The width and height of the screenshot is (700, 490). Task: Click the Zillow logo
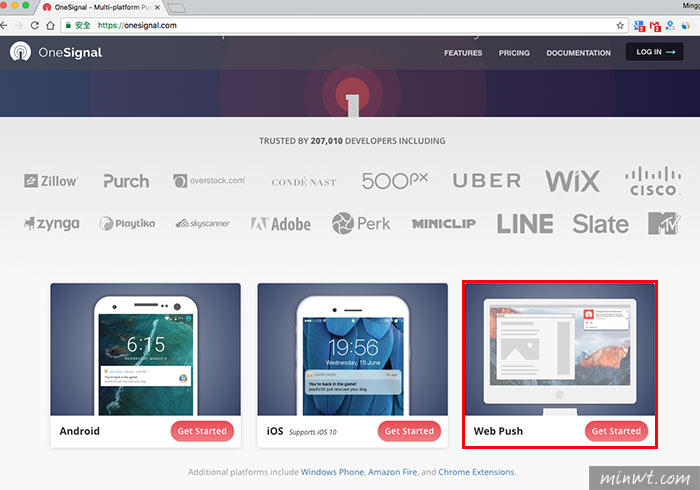pos(50,181)
